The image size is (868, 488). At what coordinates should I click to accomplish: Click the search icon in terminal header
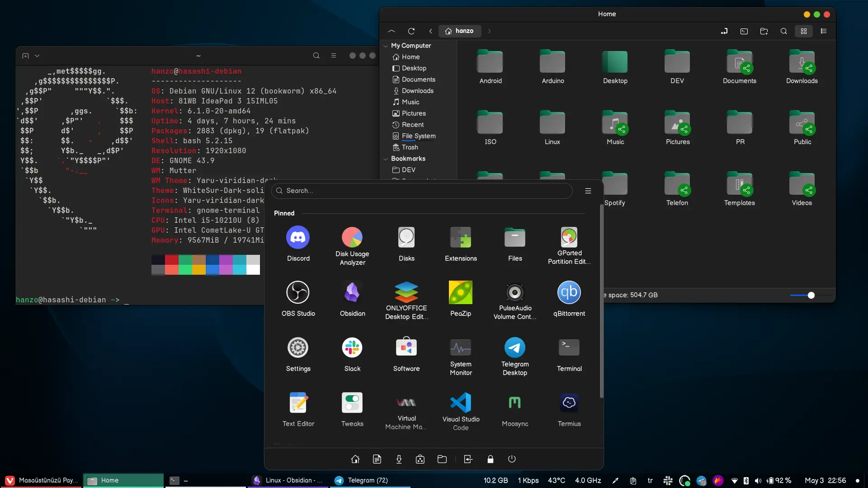[x=316, y=56]
